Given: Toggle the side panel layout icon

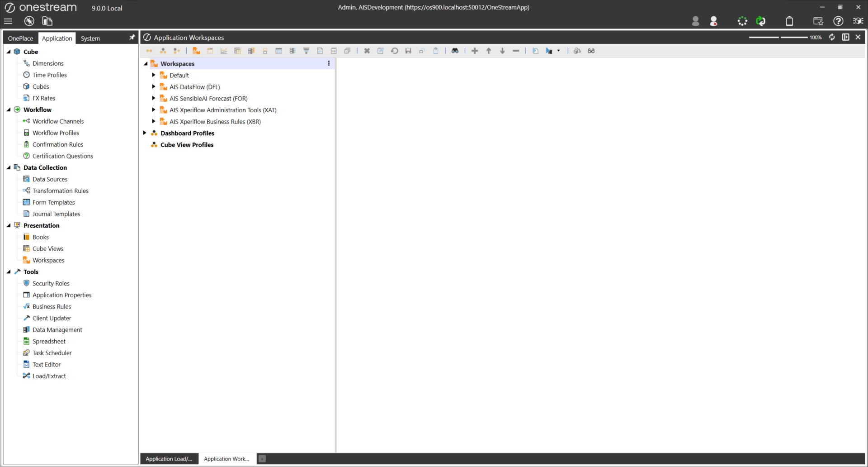Looking at the screenshot, I should [845, 37].
